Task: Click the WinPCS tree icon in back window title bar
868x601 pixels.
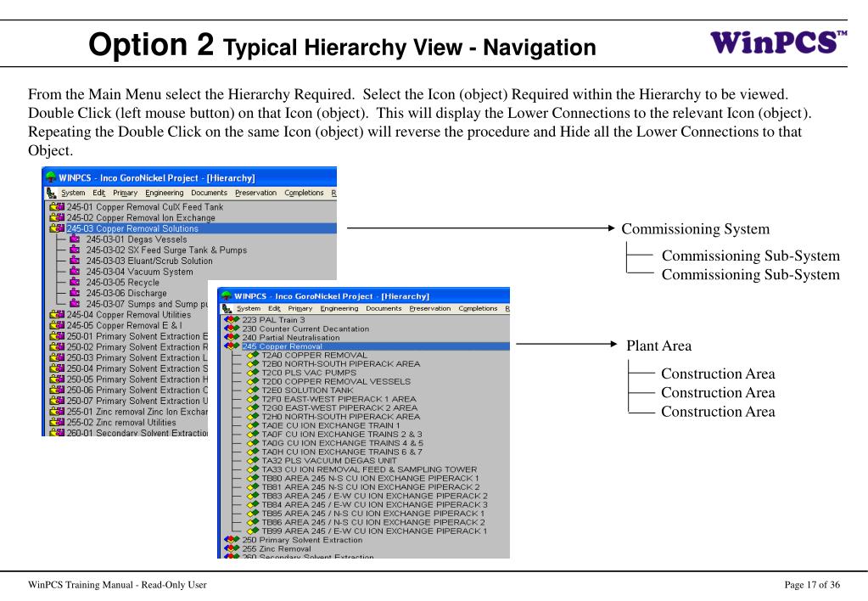Action: point(51,177)
